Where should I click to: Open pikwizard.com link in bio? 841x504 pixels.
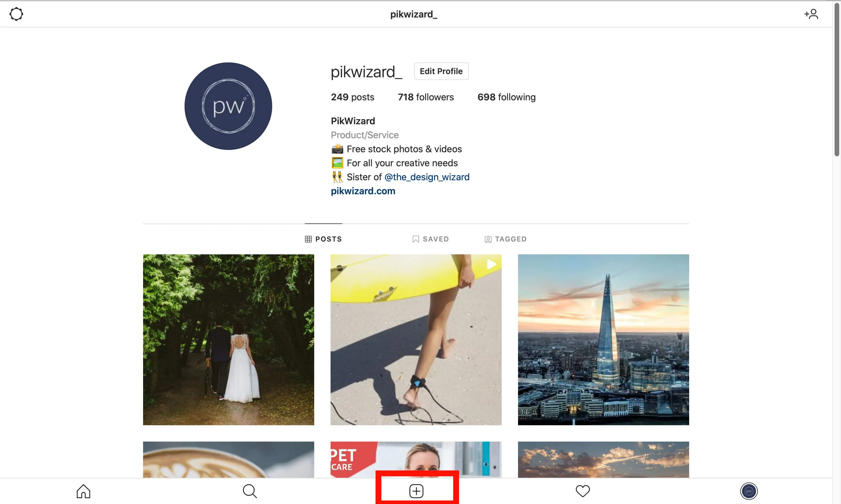363,191
